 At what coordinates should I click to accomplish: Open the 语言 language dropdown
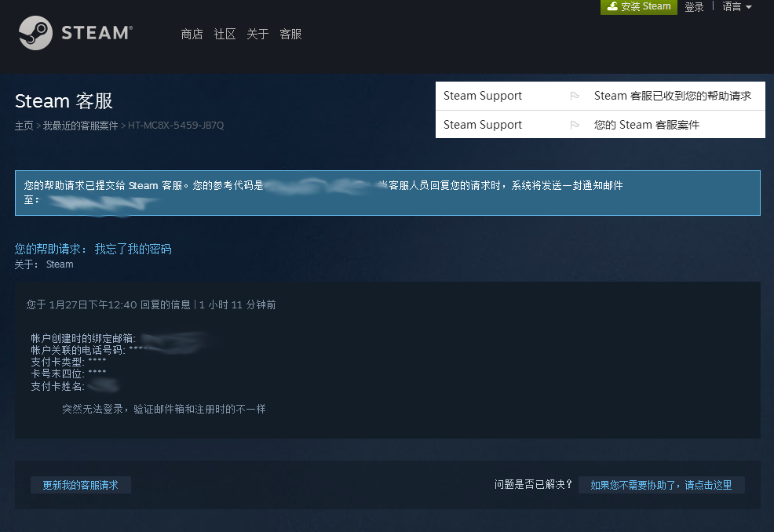(736, 6)
